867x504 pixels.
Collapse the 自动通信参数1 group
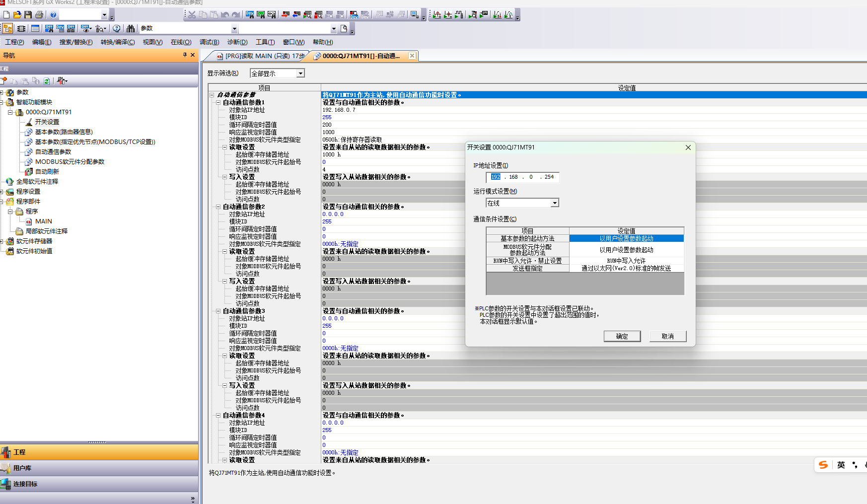(218, 103)
